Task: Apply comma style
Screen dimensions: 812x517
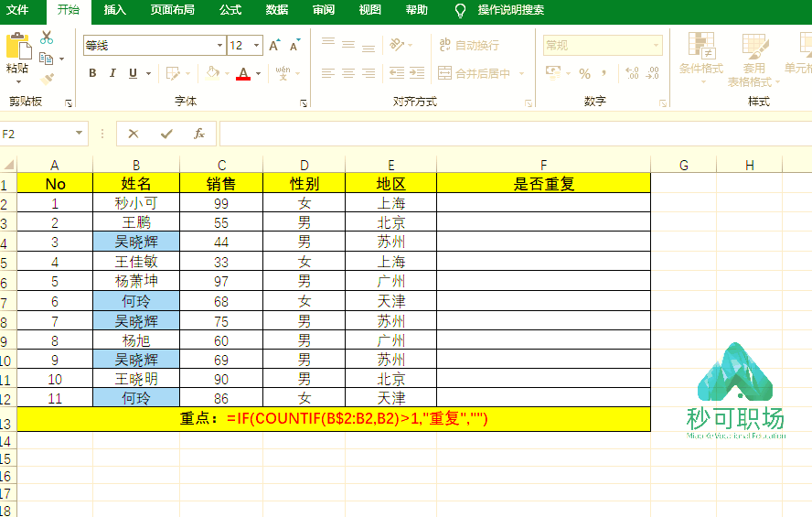Action: coord(604,73)
